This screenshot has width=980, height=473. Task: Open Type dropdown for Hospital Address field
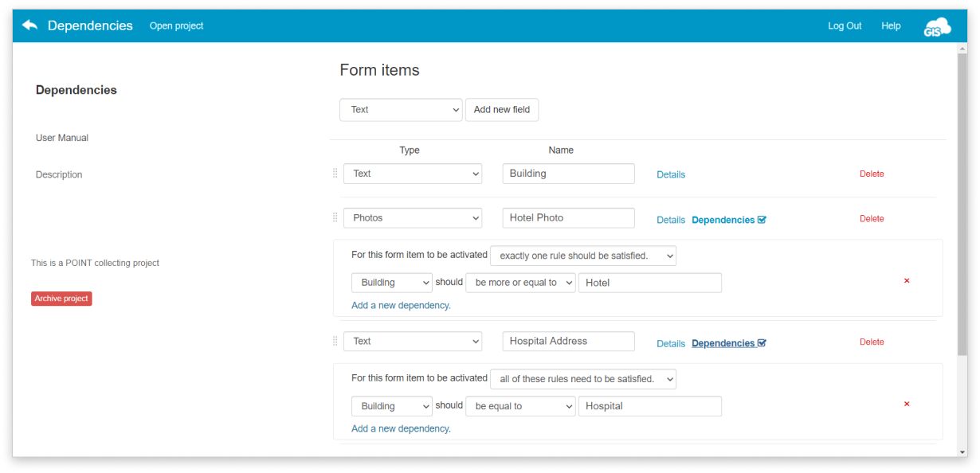click(x=413, y=342)
